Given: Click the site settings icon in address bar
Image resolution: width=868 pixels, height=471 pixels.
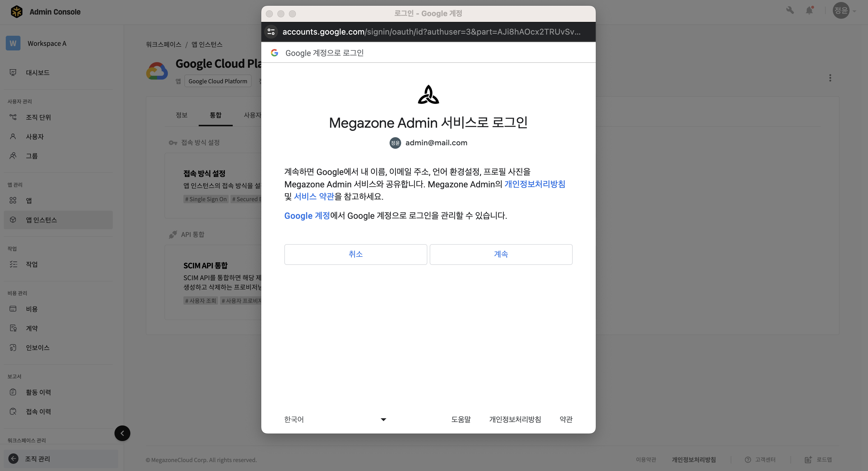Looking at the screenshot, I should pyautogui.click(x=271, y=32).
